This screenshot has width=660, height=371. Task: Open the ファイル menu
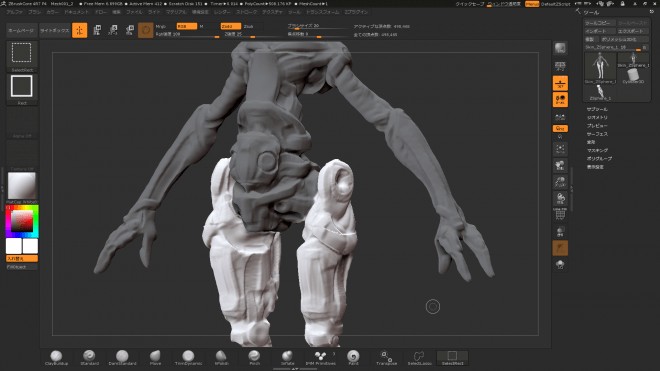[134, 12]
